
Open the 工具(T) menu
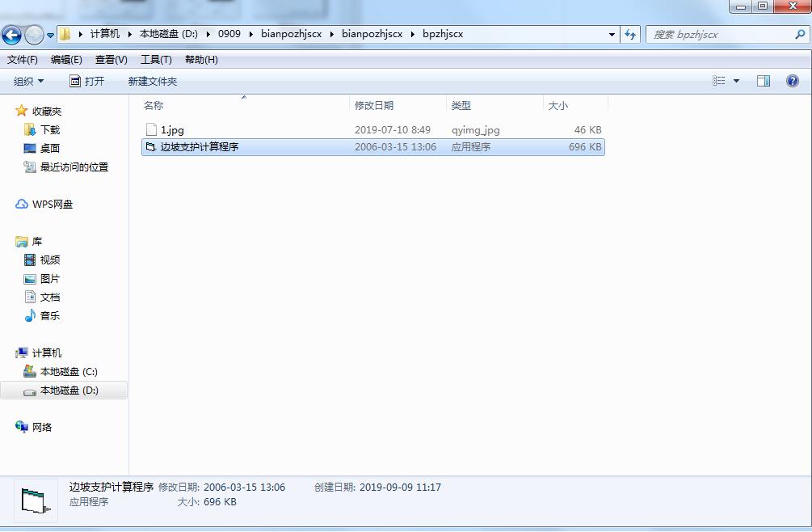(156, 60)
